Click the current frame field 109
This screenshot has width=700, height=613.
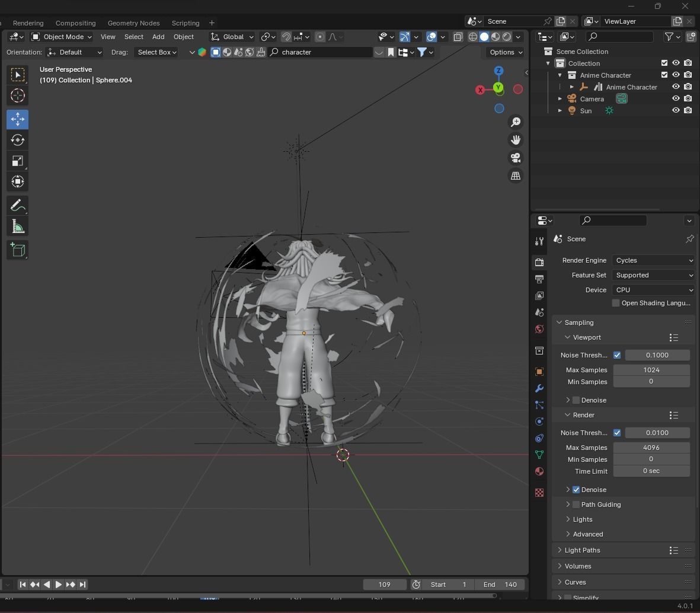(384, 585)
